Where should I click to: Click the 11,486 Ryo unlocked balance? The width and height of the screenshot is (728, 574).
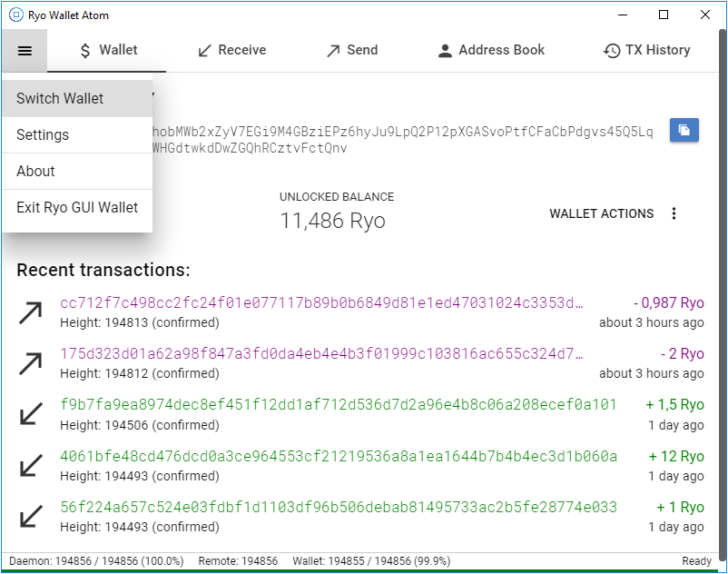333,221
